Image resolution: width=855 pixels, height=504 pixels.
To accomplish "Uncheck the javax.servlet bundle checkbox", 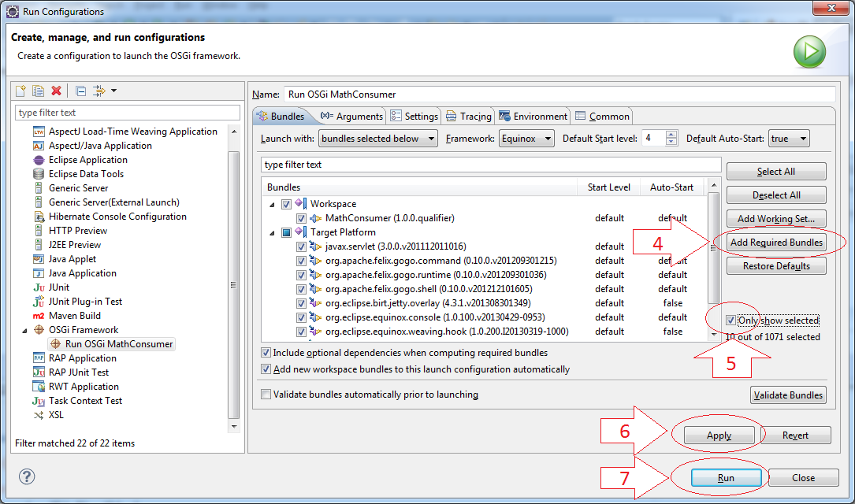I will pos(301,246).
